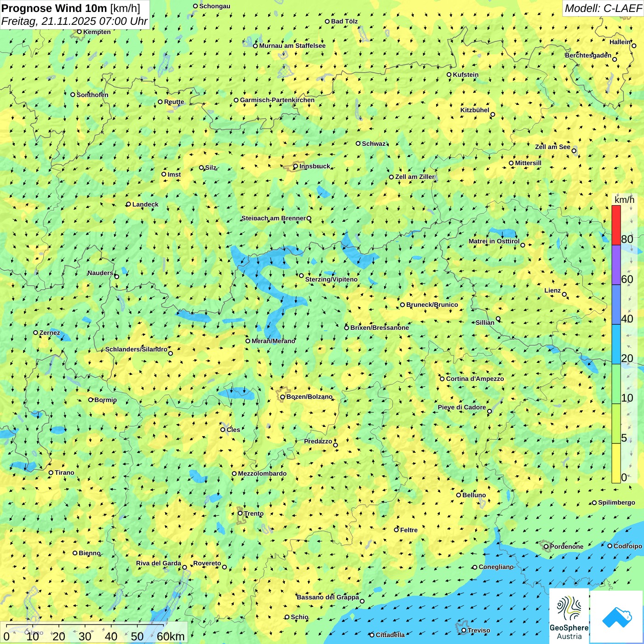Click the GeoSphere Austria logo

(569, 615)
